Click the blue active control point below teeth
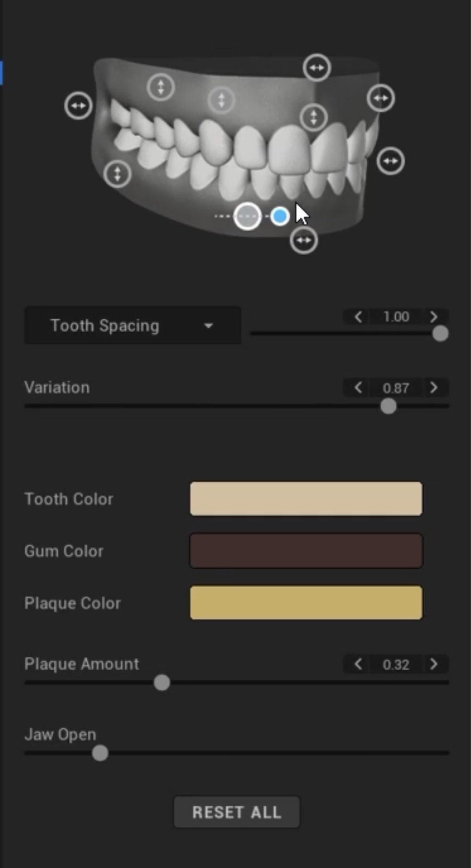Viewport: 471px width, 868px height. (280, 216)
